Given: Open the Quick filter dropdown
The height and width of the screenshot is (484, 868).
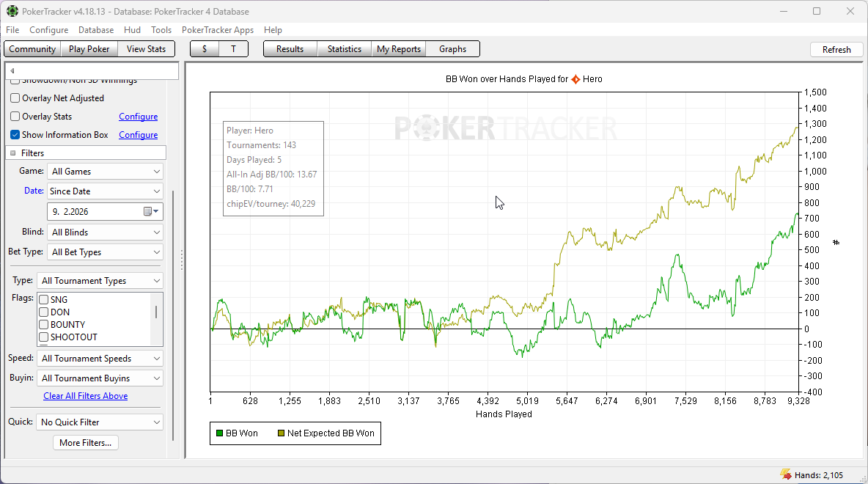Looking at the screenshot, I should coord(100,422).
